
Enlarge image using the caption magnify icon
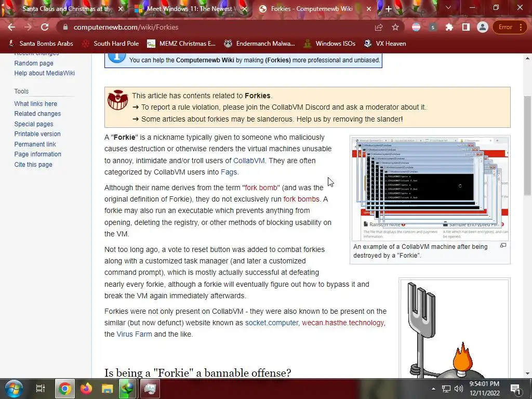503,245
